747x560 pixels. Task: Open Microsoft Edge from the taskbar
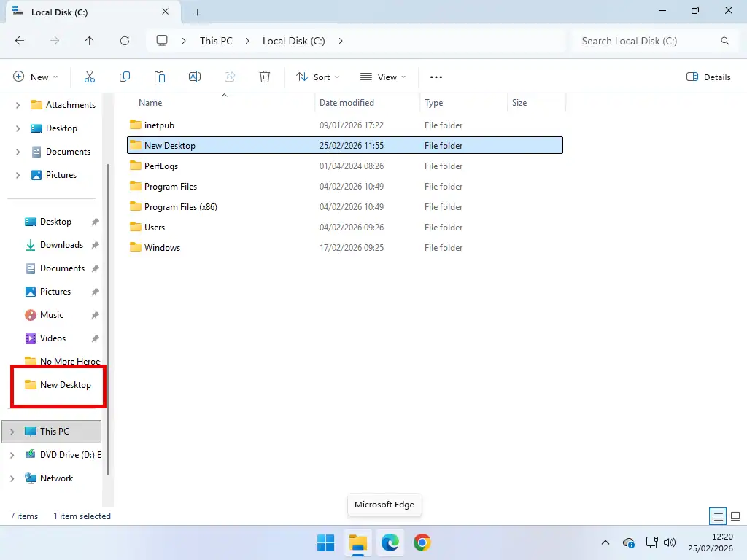(390, 542)
